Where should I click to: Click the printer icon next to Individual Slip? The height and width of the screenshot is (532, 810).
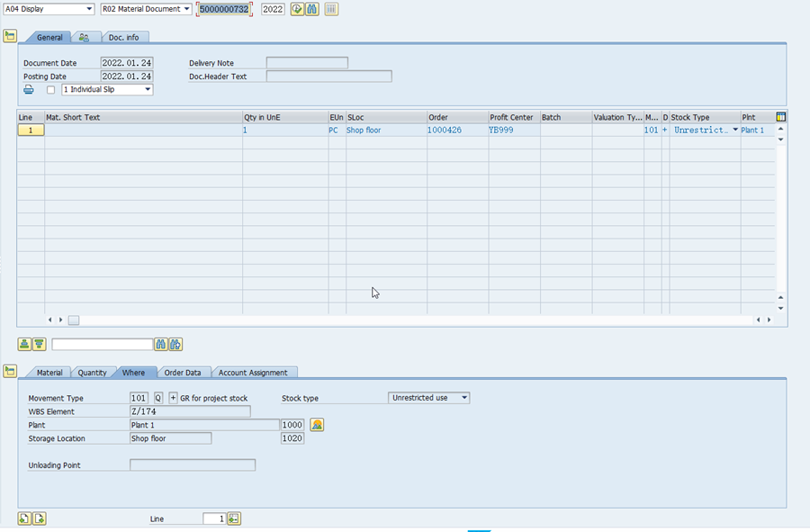click(27, 89)
